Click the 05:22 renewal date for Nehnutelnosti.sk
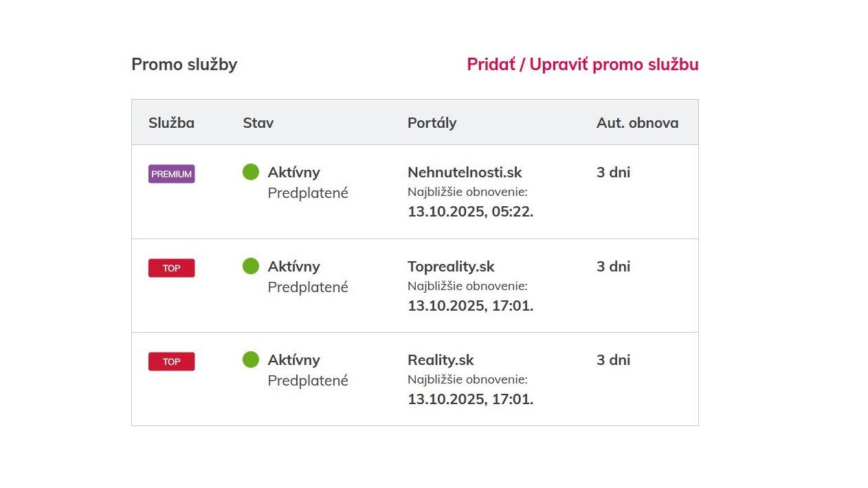Image resolution: width=868 pixels, height=488 pixels. coord(470,212)
